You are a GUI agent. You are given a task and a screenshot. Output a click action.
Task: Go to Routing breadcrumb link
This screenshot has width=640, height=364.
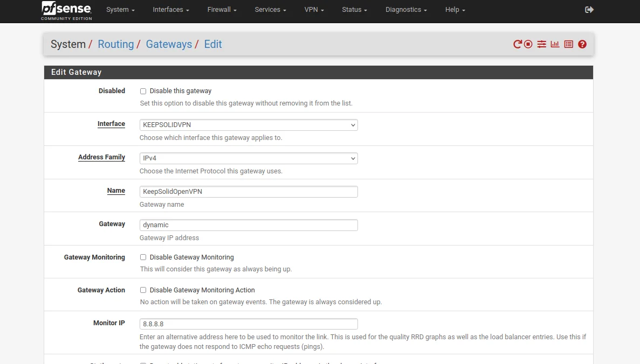tap(115, 45)
